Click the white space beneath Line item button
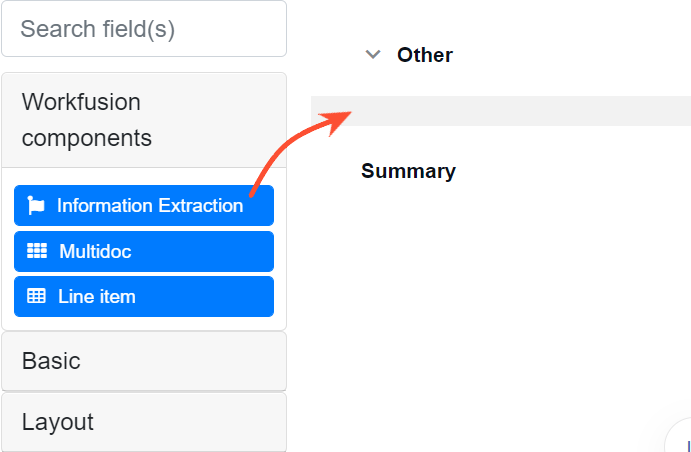This screenshot has height=452, width=691. point(144,323)
